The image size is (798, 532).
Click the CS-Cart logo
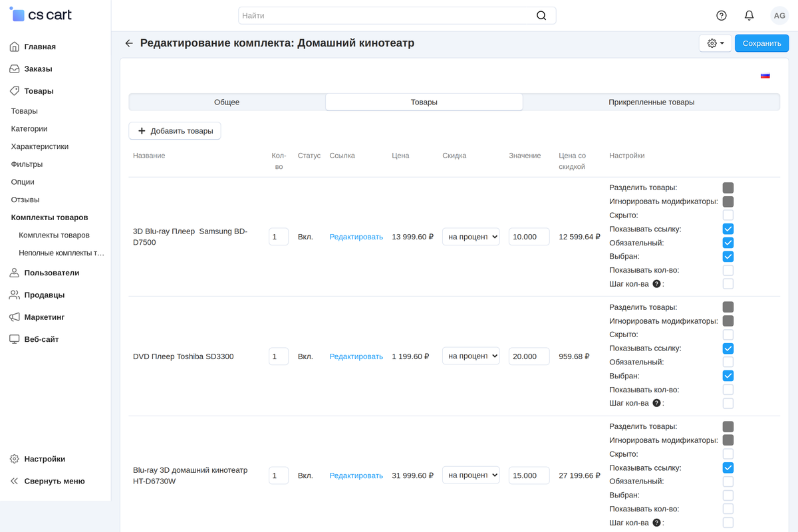(41, 15)
